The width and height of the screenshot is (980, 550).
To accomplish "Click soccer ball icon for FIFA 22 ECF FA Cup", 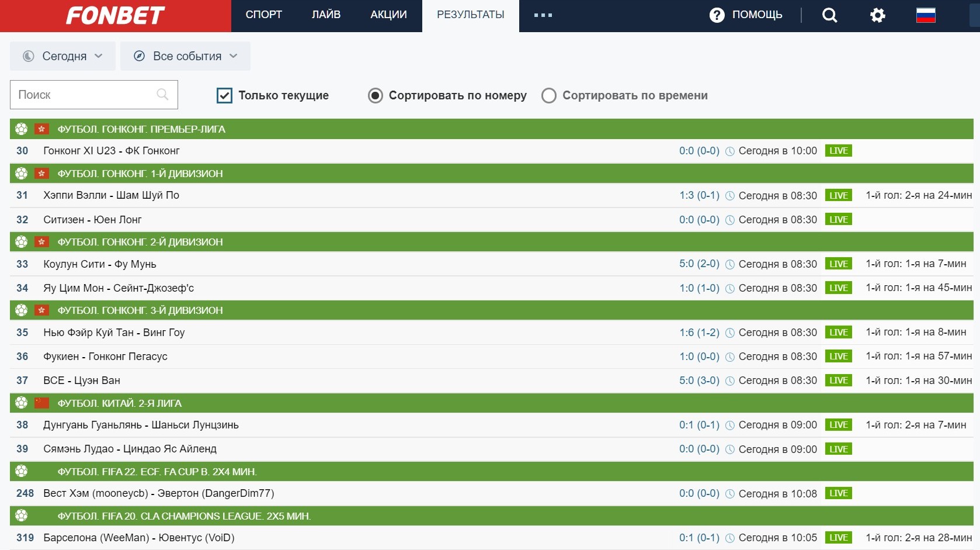I will coord(22,471).
